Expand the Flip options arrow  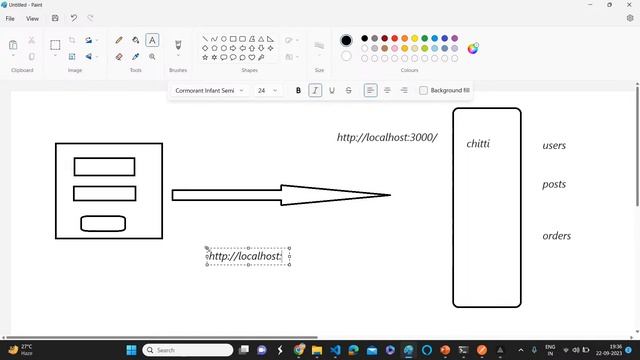coord(97,57)
